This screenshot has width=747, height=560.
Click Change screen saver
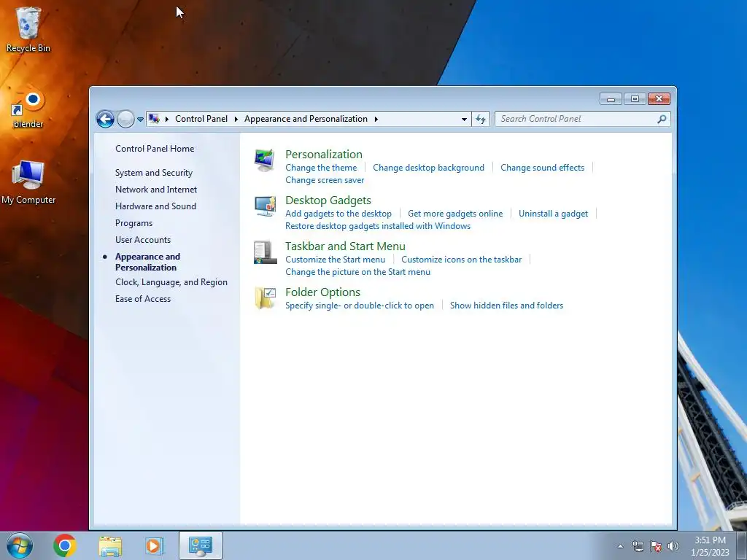click(325, 180)
